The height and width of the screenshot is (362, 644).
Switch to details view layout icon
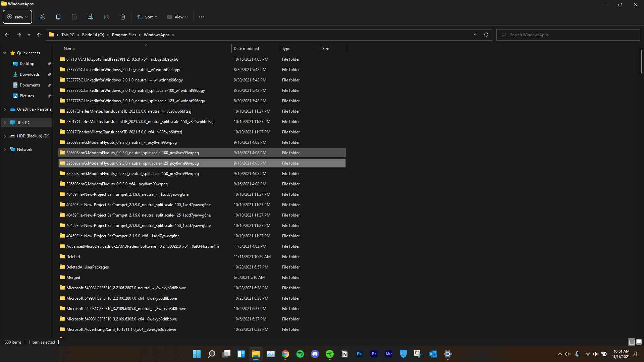(632, 342)
